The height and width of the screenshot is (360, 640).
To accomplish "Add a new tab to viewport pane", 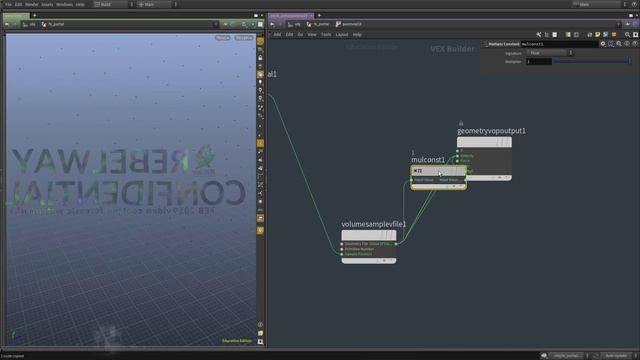I will click(x=34, y=16).
